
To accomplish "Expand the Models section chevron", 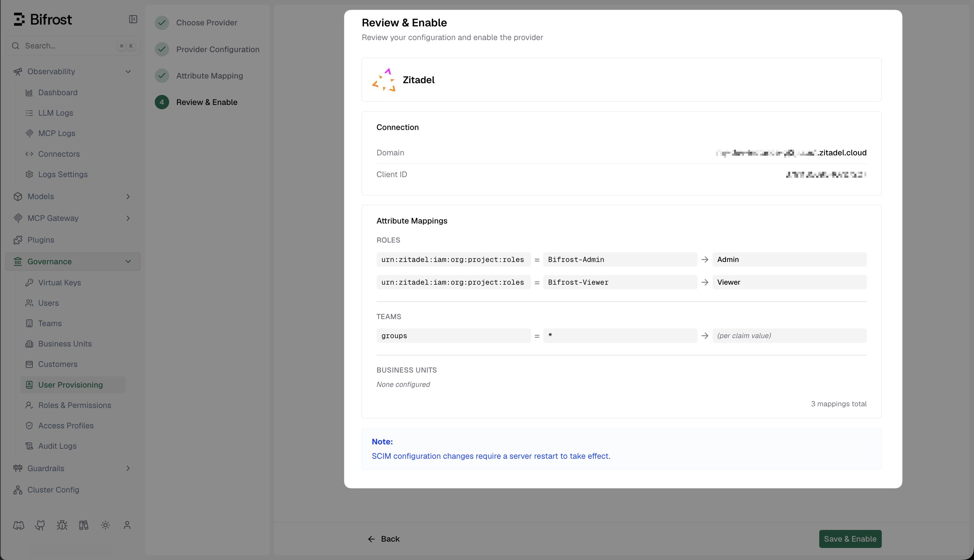I will tap(128, 196).
